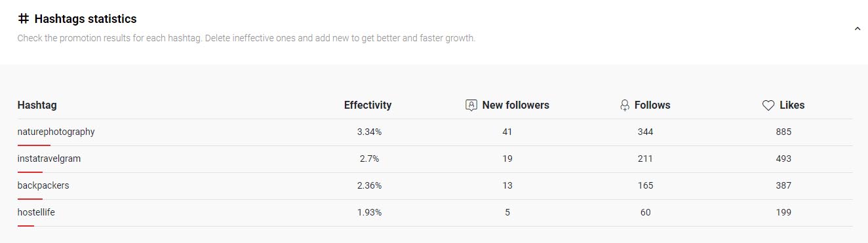Click the New followers column label
868x243 pixels.
click(516, 105)
